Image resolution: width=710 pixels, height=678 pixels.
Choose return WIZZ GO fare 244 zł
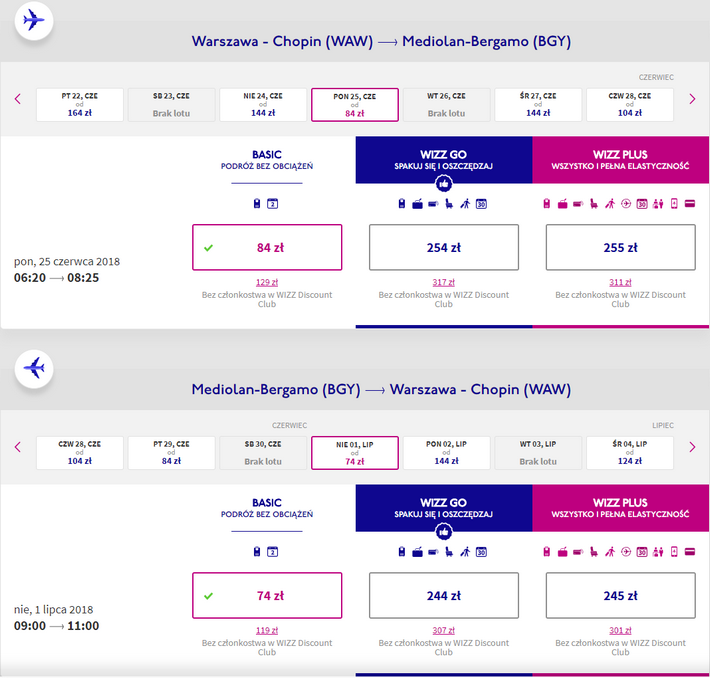pos(444,596)
